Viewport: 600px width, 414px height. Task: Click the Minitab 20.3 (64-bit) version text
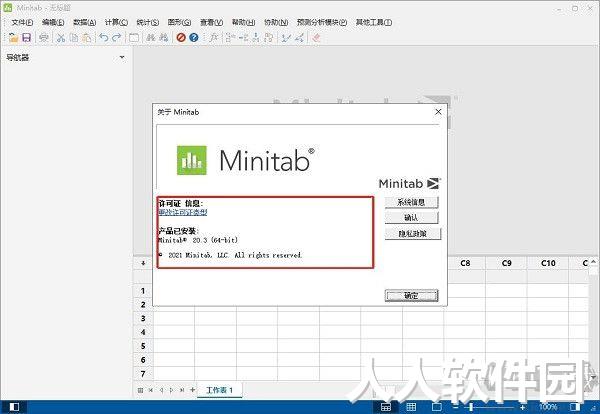coord(198,240)
